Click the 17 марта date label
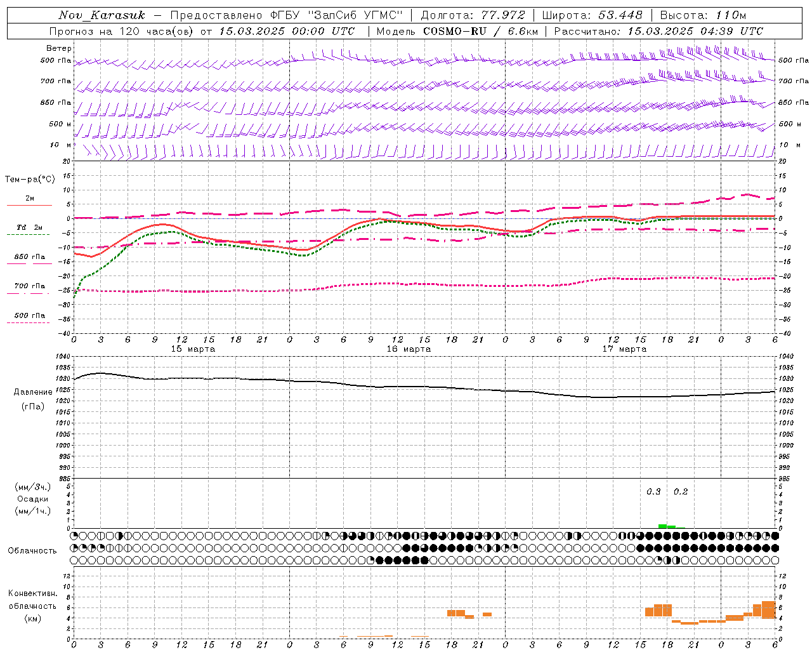This screenshot has width=812, height=650. (x=624, y=349)
